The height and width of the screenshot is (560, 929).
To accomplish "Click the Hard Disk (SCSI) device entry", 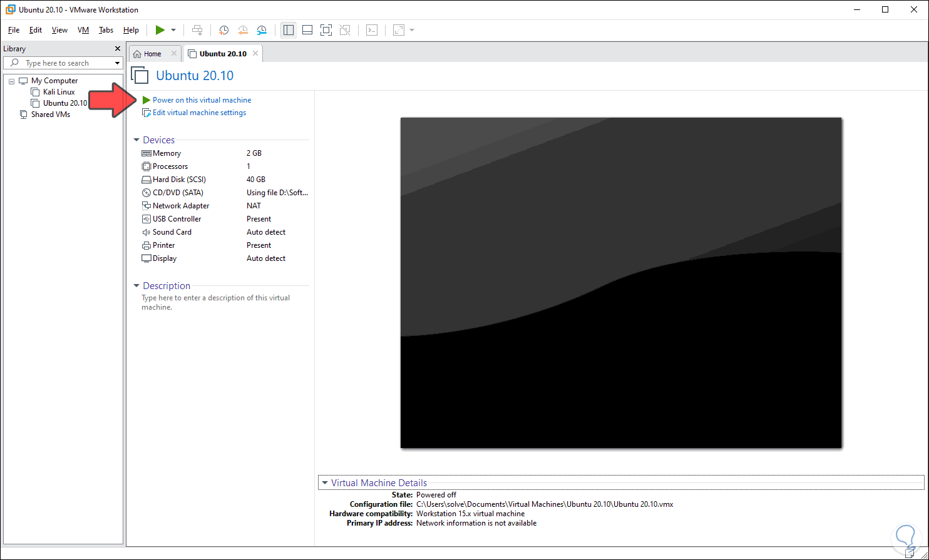I will [x=179, y=180].
